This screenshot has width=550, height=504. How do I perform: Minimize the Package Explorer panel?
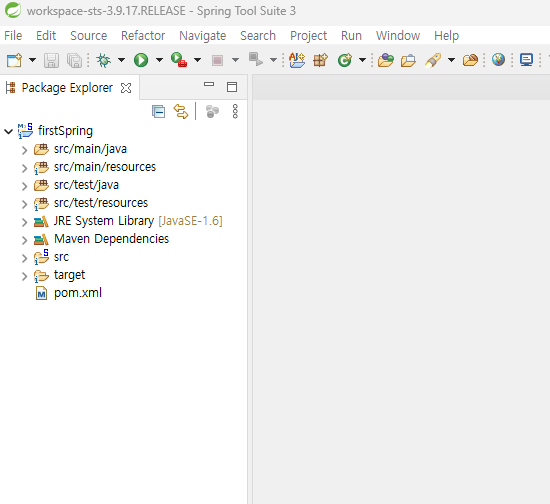(209, 84)
